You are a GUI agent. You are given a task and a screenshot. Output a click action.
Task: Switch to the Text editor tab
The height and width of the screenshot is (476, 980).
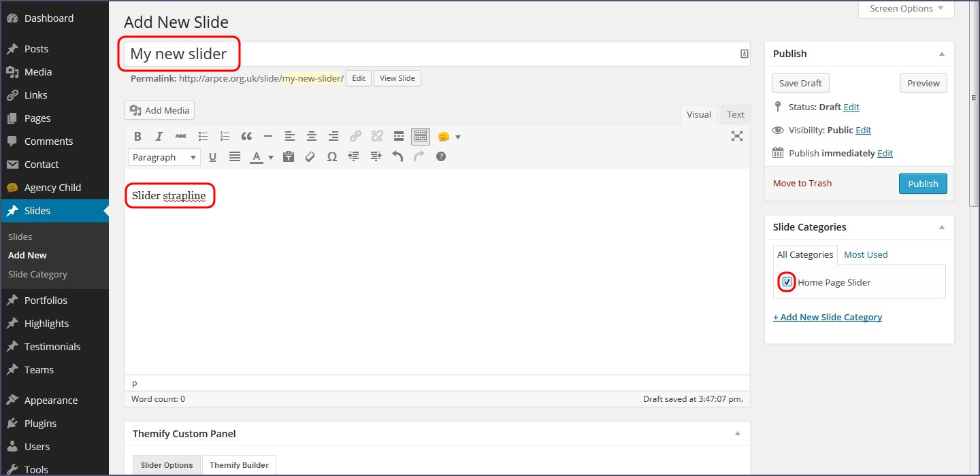click(735, 114)
